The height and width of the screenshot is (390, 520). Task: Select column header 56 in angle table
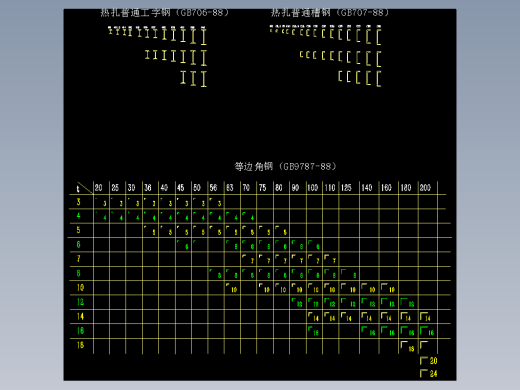213,188
